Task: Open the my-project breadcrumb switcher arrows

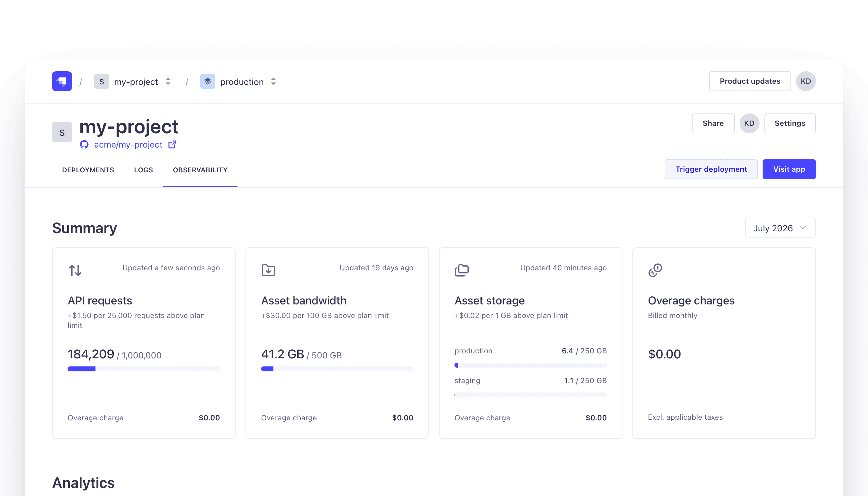Action: click(168, 82)
